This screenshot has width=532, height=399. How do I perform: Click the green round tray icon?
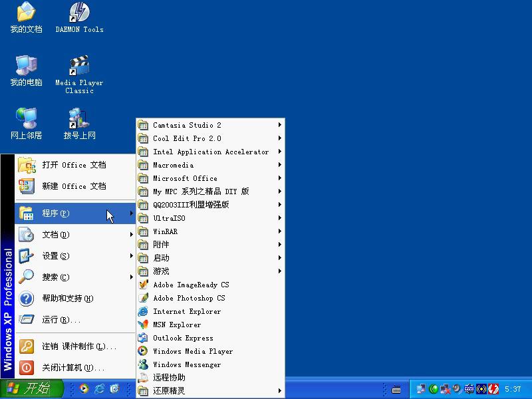click(x=434, y=389)
